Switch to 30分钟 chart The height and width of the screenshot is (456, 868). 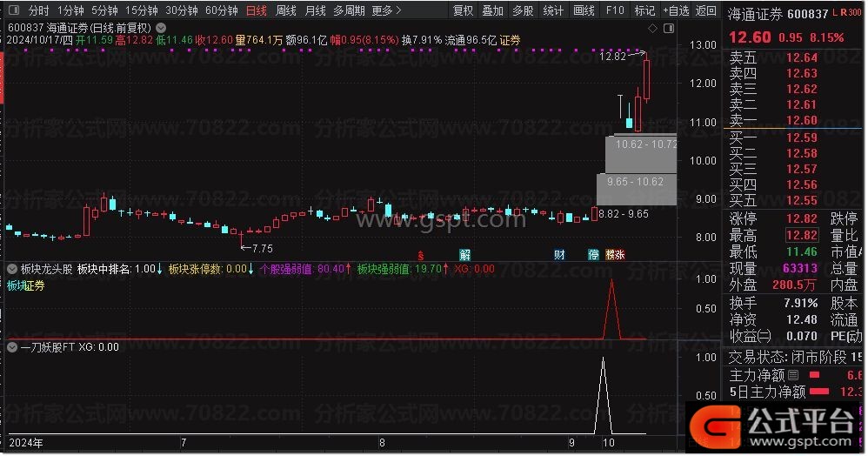(x=182, y=10)
